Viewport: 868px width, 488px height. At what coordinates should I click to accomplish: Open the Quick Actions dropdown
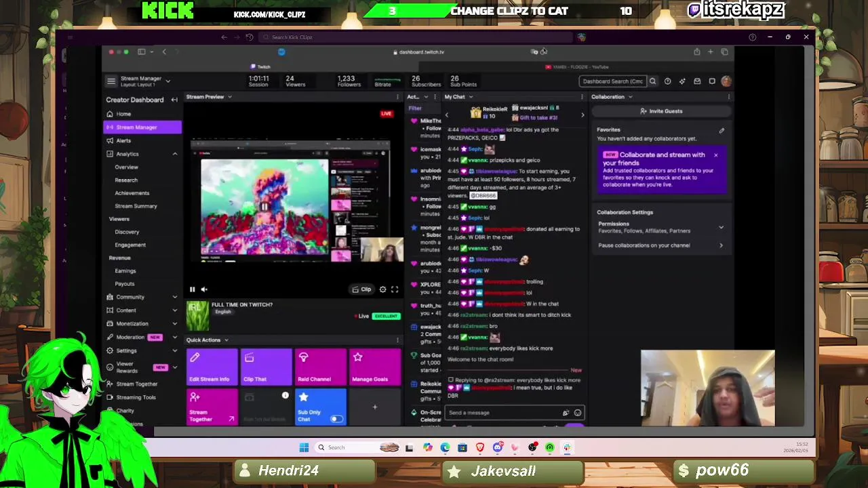(x=226, y=340)
